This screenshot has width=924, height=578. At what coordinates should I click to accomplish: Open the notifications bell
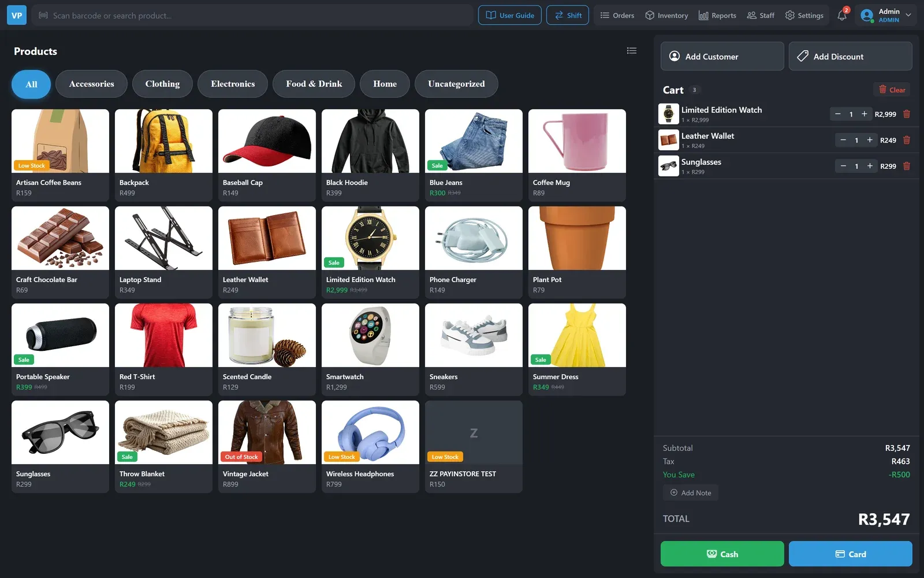842,16
